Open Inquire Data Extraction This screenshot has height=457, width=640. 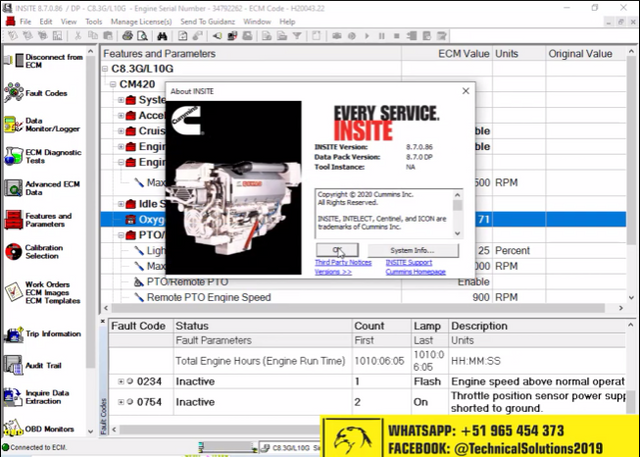point(13,398)
